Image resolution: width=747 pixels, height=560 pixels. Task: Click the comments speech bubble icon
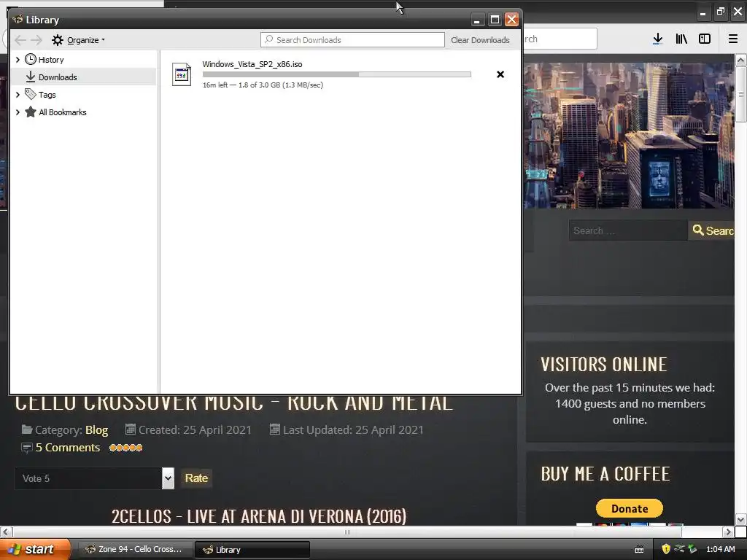[27, 448]
